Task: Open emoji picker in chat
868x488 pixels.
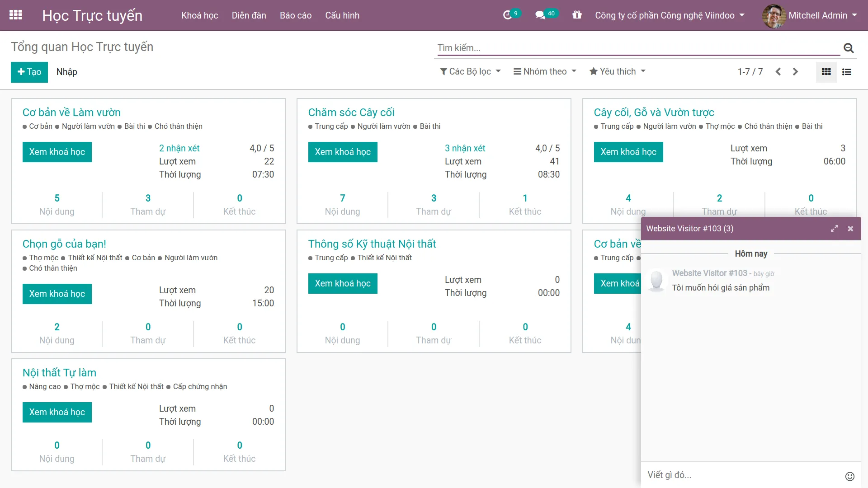Action: pyautogui.click(x=850, y=476)
